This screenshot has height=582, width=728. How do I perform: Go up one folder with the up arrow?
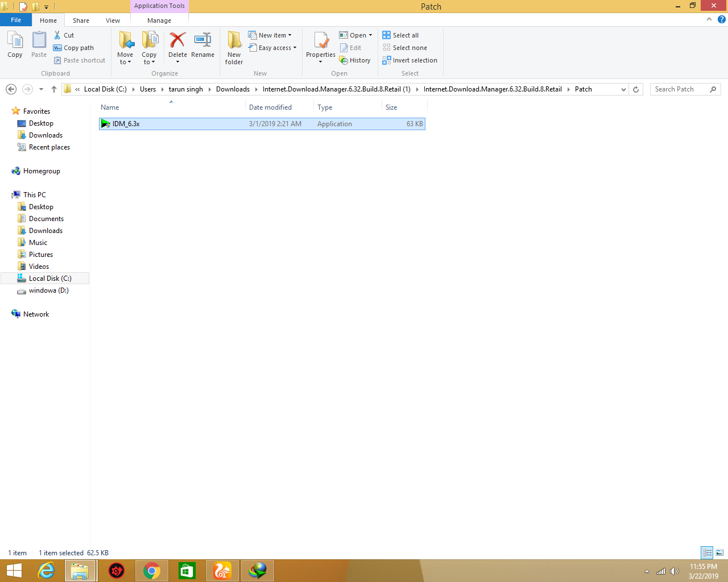(54, 89)
